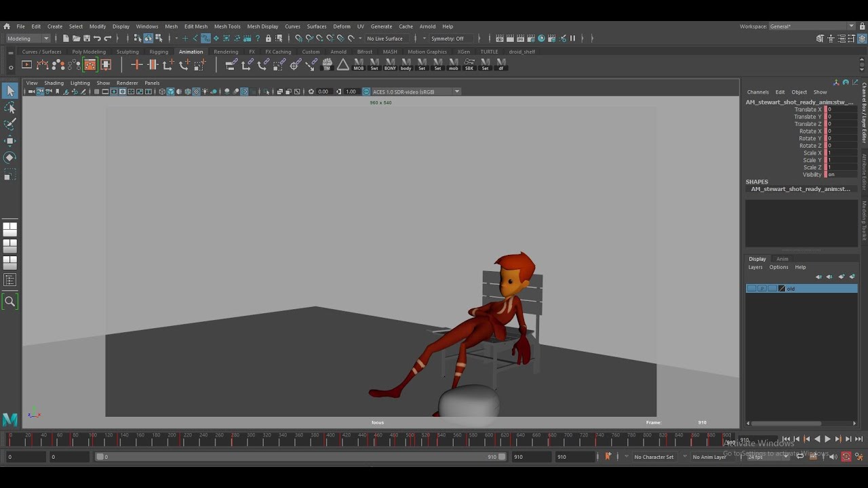
Task: Open the 24 fps frame rate dropdown
Action: pos(768,457)
